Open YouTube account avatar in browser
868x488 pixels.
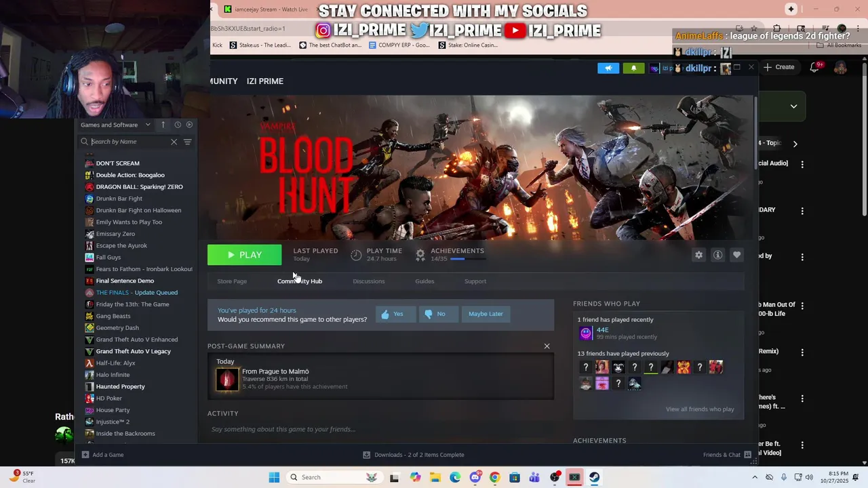[840, 67]
